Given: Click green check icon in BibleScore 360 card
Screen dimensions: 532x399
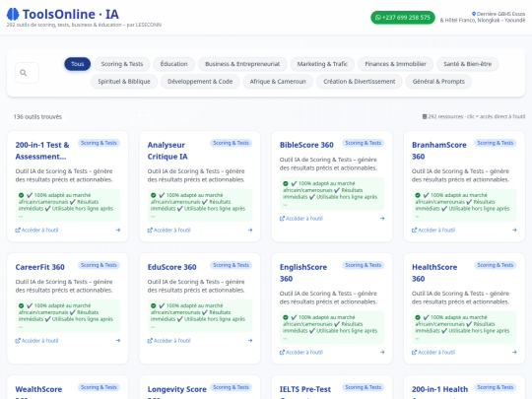Looking at the screenshot, I should 286,183.
